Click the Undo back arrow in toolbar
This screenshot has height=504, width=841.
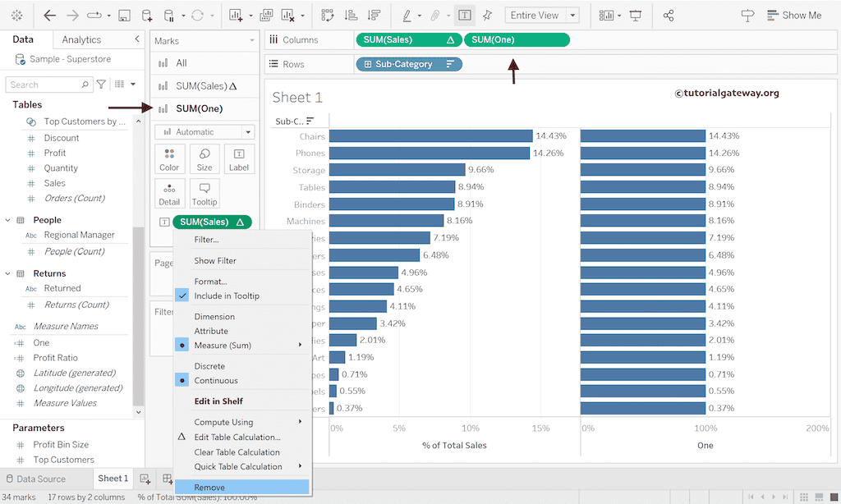tap(50, 16)
